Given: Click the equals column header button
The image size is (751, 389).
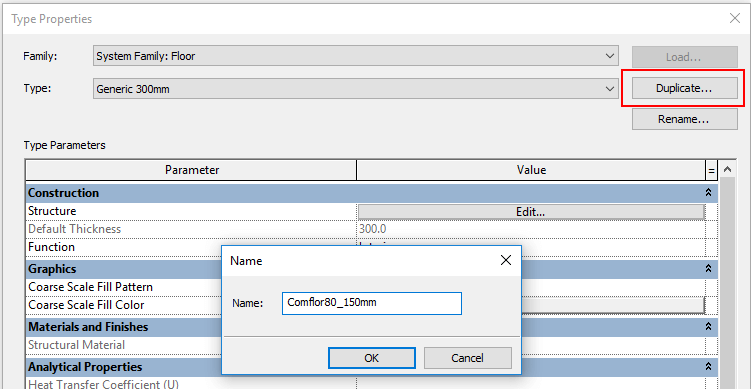Looking at the screenshot, I should pyautogui.click(x=711, y=171).
